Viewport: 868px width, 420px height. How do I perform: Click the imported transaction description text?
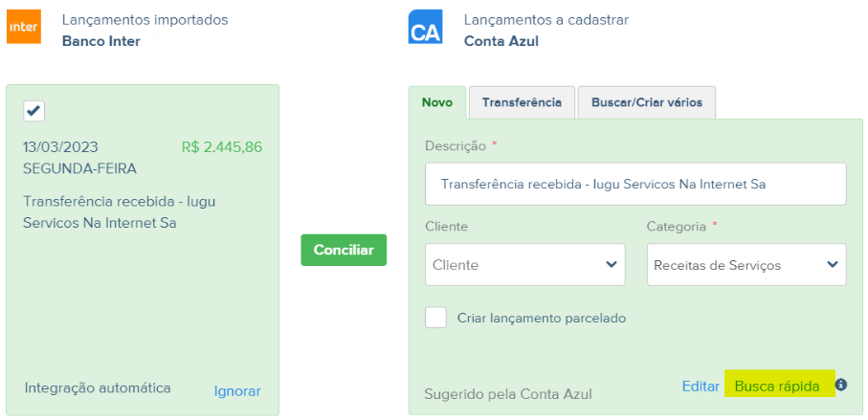[119, 212]
